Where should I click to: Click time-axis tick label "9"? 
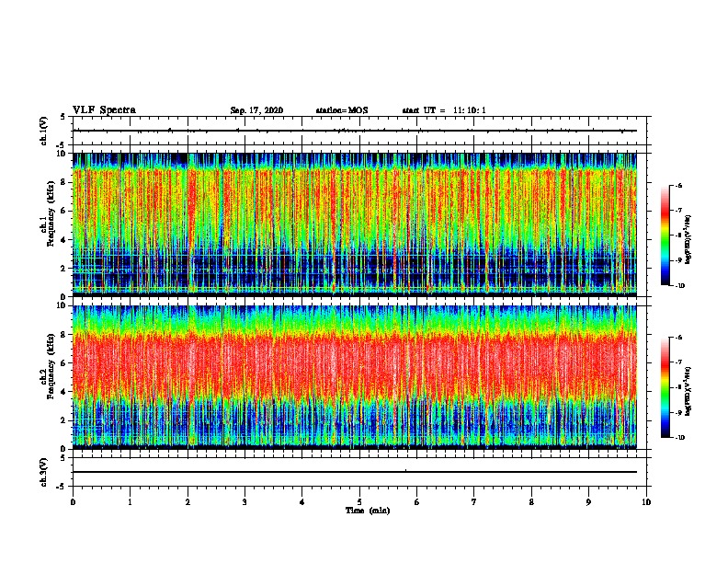588,502
